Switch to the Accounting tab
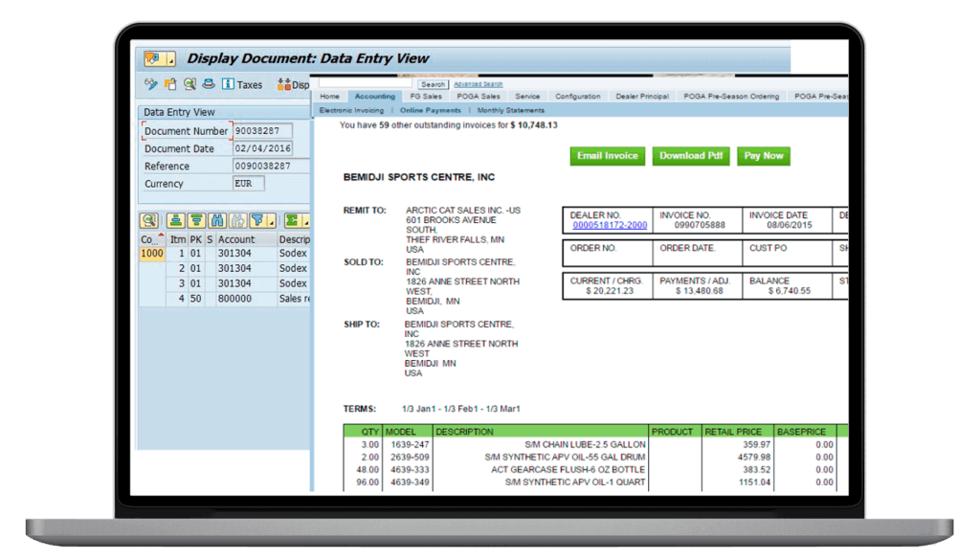 click(x=375, y=97)
